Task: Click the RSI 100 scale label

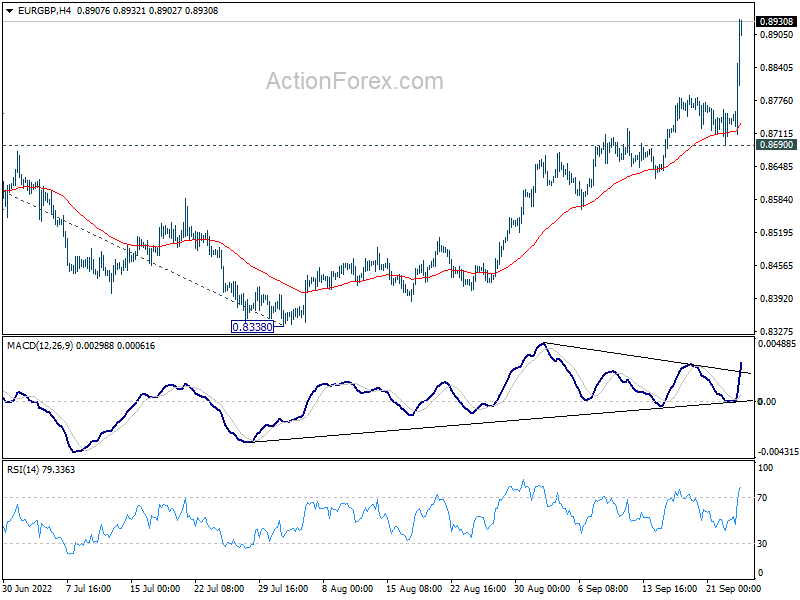Action: [x=766, y=468]
